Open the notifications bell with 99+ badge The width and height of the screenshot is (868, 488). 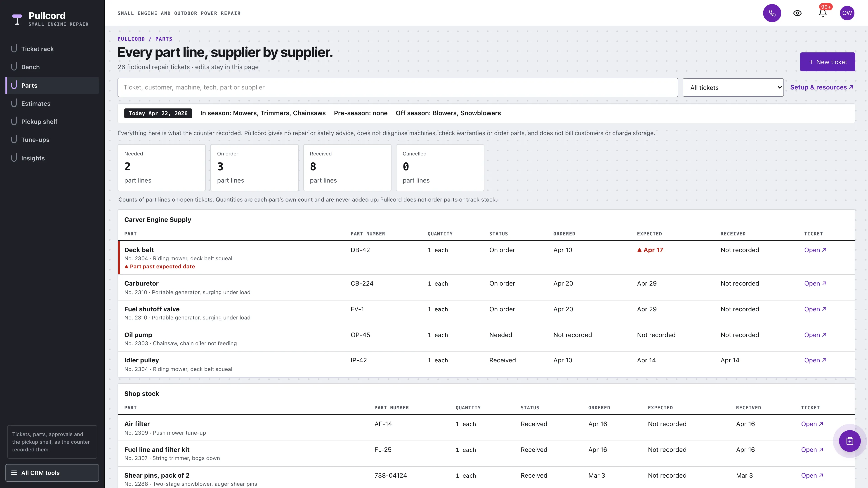click(x=823, y=13)
